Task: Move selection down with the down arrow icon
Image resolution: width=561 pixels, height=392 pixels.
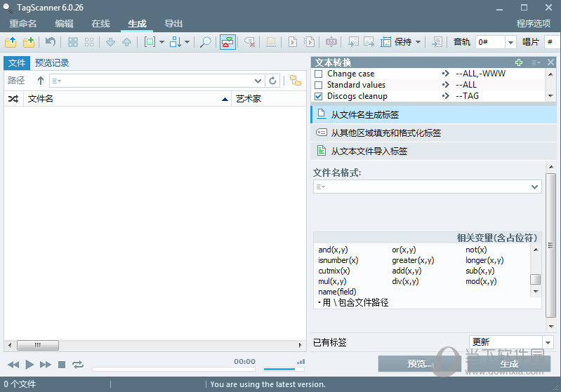Action: click(x=110, y=42)
